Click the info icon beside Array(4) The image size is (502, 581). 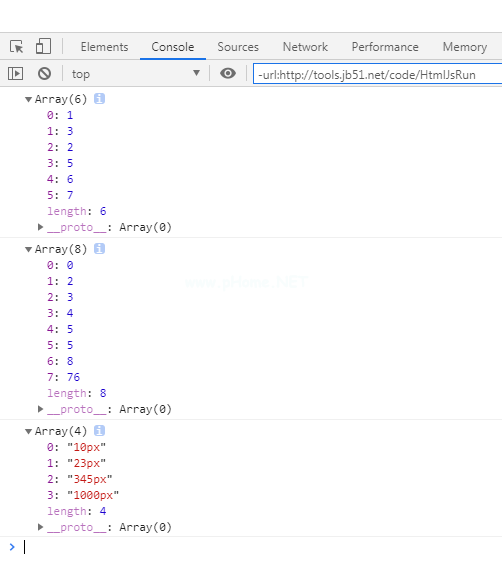(99, 431)
